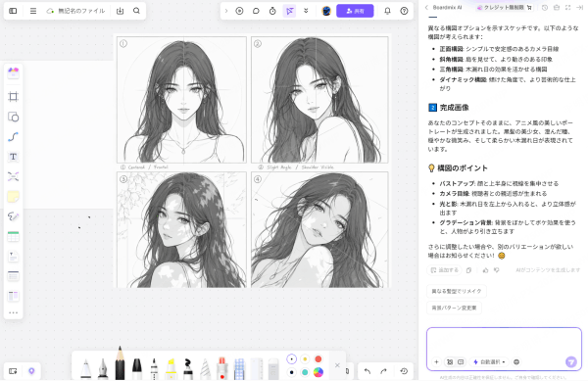The image size is (588, 381).
Task: Click the 無記名のファイル file name
Action: pos(81,11)
